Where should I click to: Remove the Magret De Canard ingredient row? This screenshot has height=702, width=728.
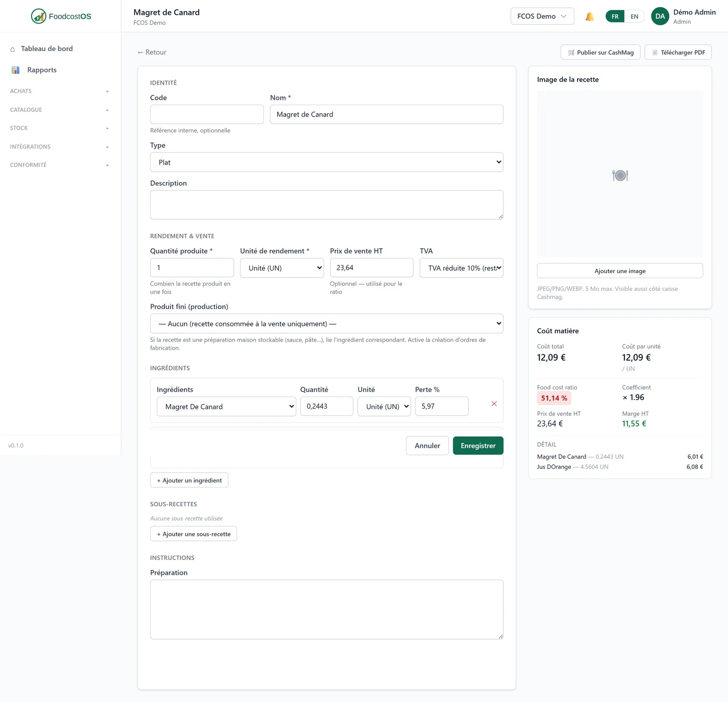pyautogui.click(x=494, y=404)
